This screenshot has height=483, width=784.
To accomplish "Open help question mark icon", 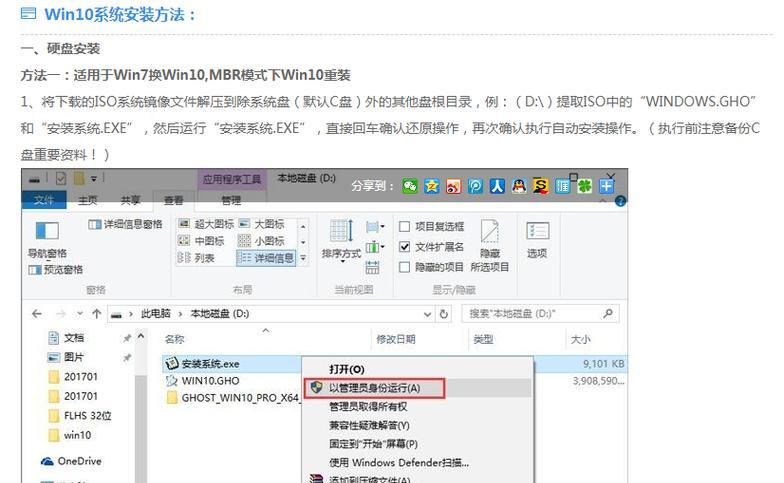I will pos(620,201).
